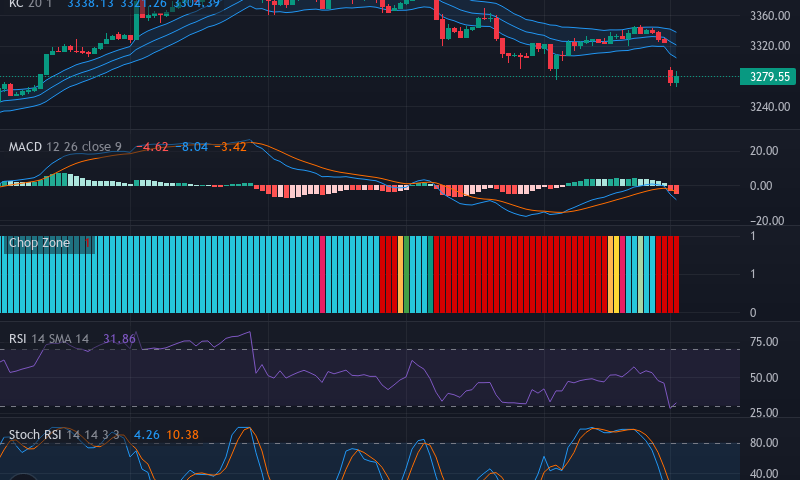Click the 3240.00 price axis label
This screenshot has height=480, width=800.
click(x=770, y=107)
